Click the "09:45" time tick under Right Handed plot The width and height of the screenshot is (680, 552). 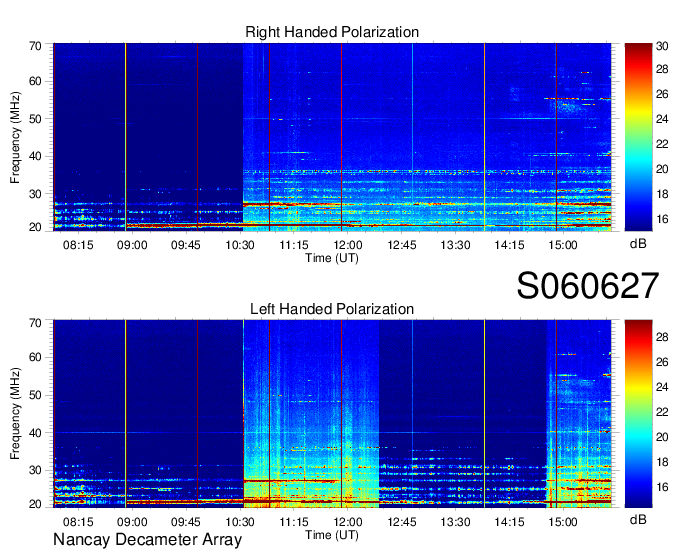[x=186, y=245]
